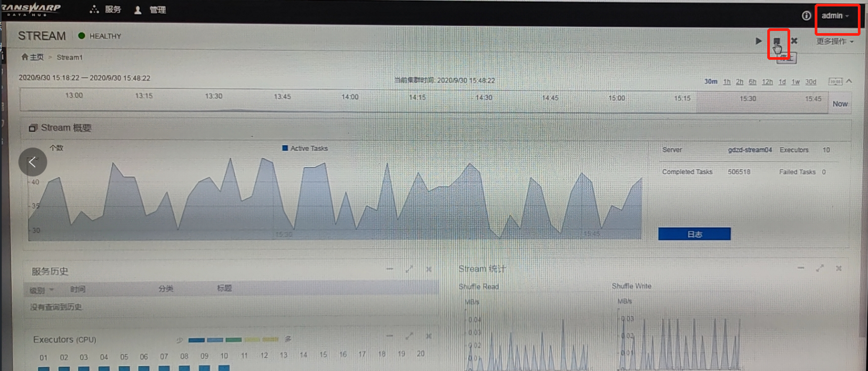Image resolution: width=868 pixels, height=371 pixels.
Task: Open the admin user dropdown
Action: pos(835,16)
